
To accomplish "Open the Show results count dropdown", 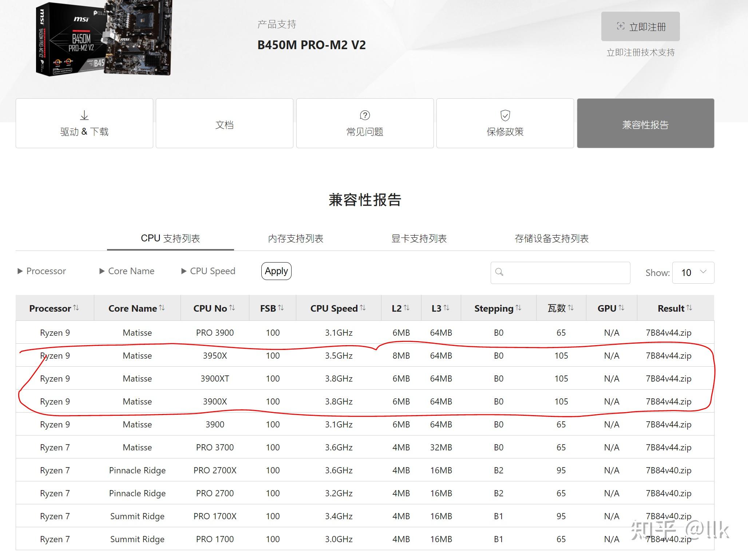I will [x=693, y=272].
